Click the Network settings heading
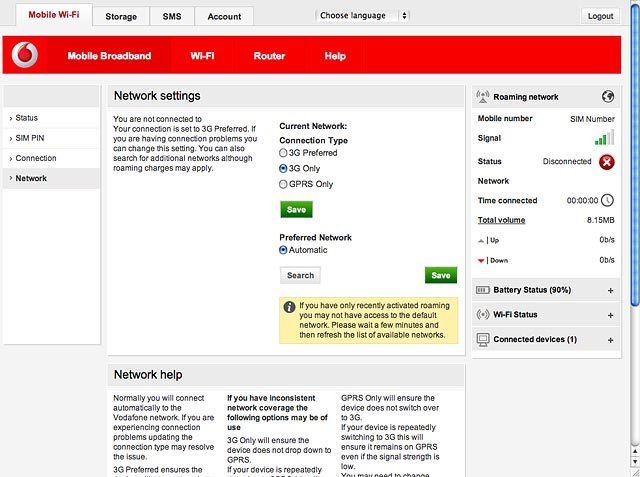This screenshot has width=640, height=477. [x=157, y=95]
